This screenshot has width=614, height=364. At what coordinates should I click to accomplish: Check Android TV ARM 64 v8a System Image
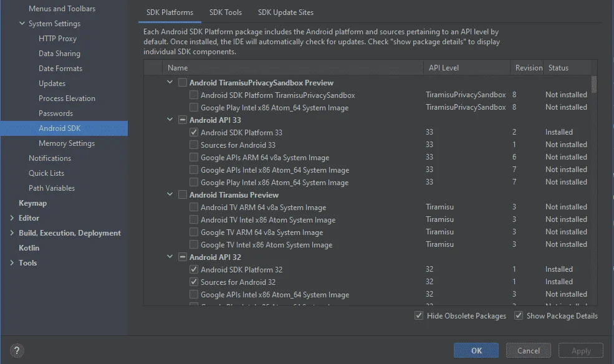tap(193, 207)
